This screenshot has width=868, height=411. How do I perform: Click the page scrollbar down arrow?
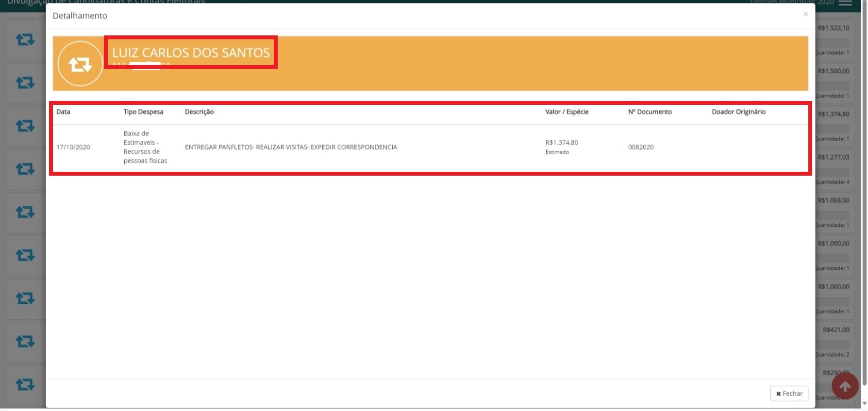864,403
